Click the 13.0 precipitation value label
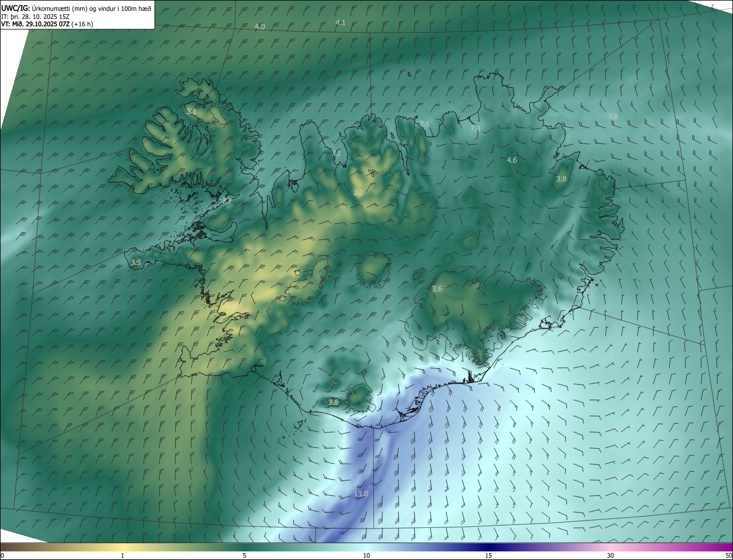 point(361,494)
